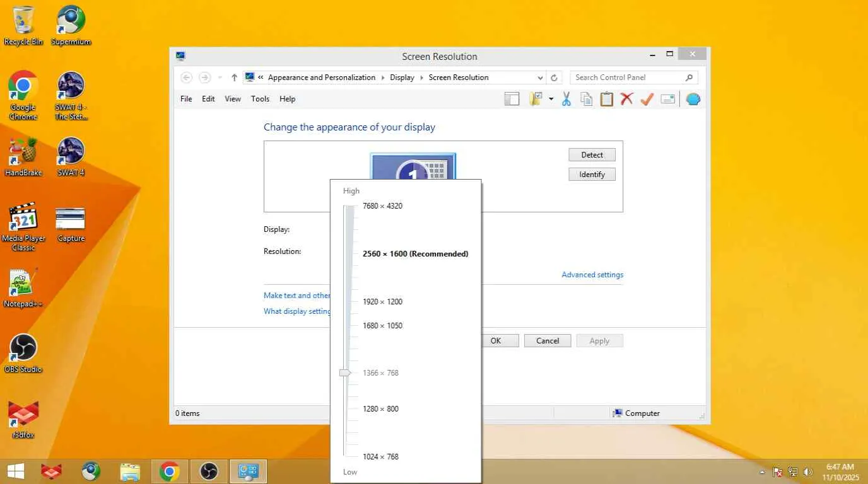Select the r3dfox desktop icon
The height and width of the screenshot is (484, 868).
click(23, 419)
